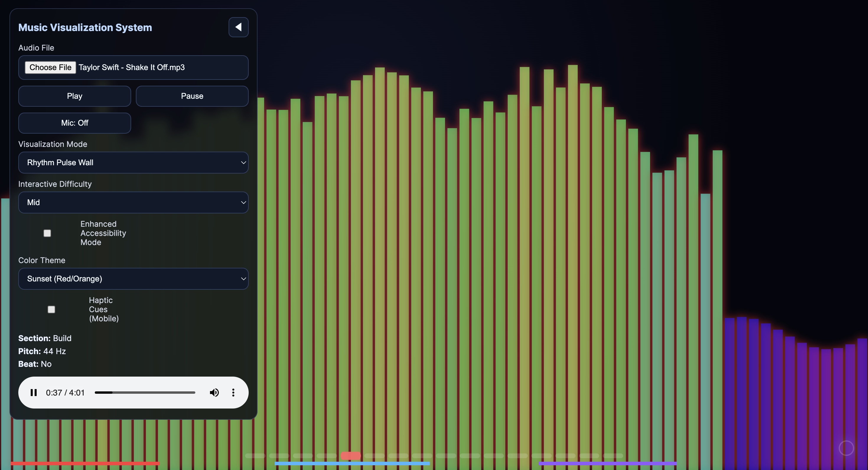868x470 pixels.
Task: Click the circle icon at bottom right
Action: pos(846,448)
